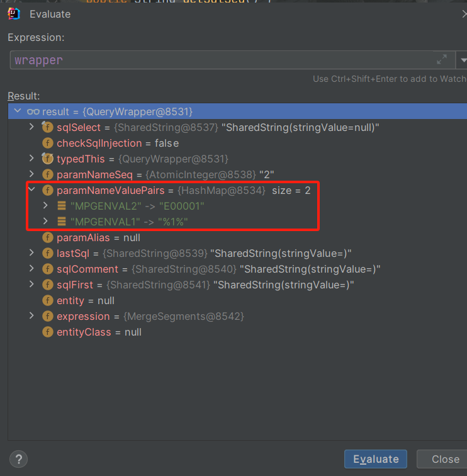Select the lastSql tree row
This screenshot has width=467, height=476.
pos(237,253)
